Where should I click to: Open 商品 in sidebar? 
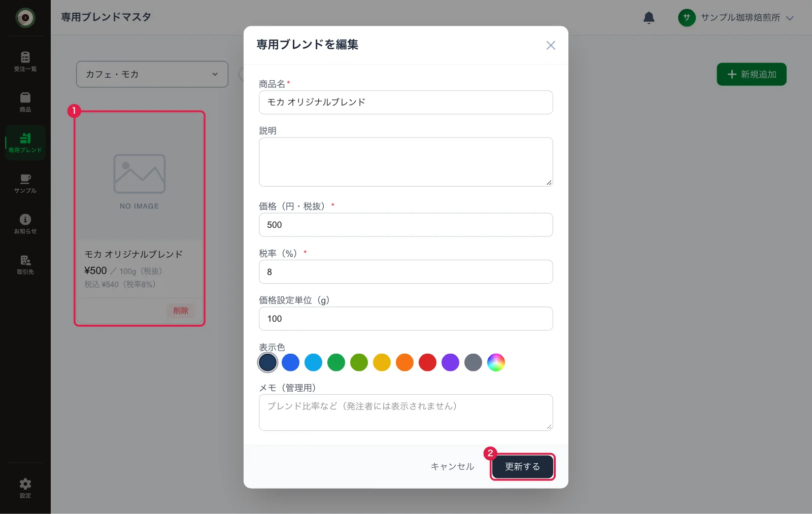[25, 101]
